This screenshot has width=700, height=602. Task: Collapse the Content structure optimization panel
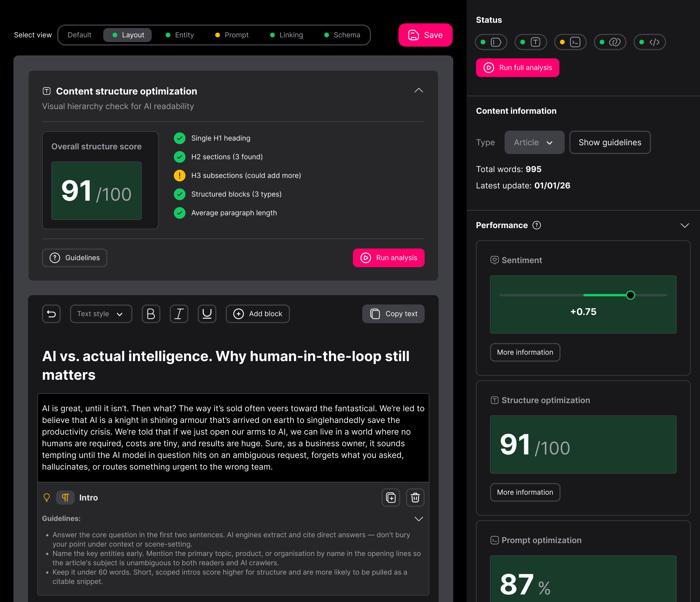(x=419, y=90)
